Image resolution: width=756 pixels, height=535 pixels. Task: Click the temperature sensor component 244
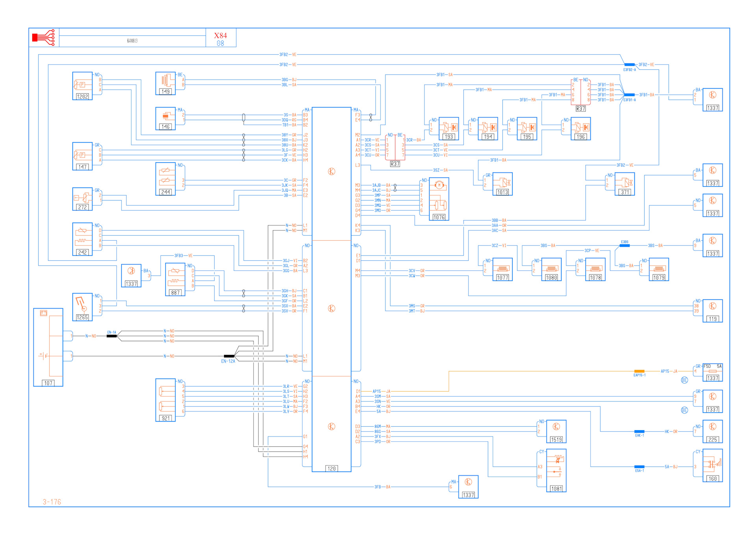pos(165,178)
